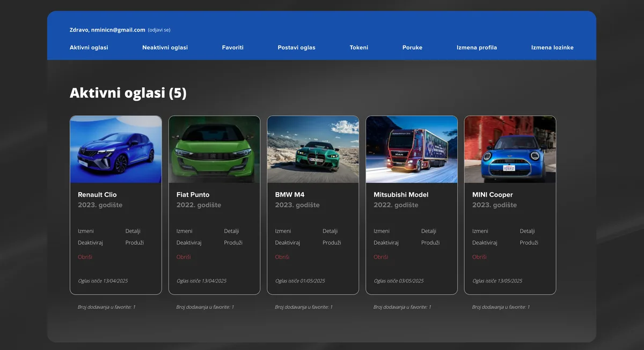644x350 pixels.
Task: Delete MINI Cooper ad with Obriši
Action: coord(479,257)
